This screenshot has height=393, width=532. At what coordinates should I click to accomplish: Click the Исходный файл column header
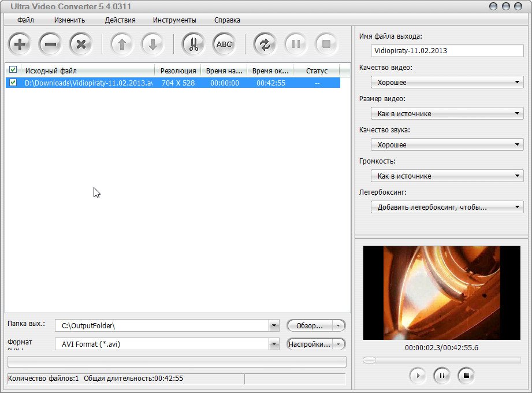pyautogui.click(x=88, y=71)
